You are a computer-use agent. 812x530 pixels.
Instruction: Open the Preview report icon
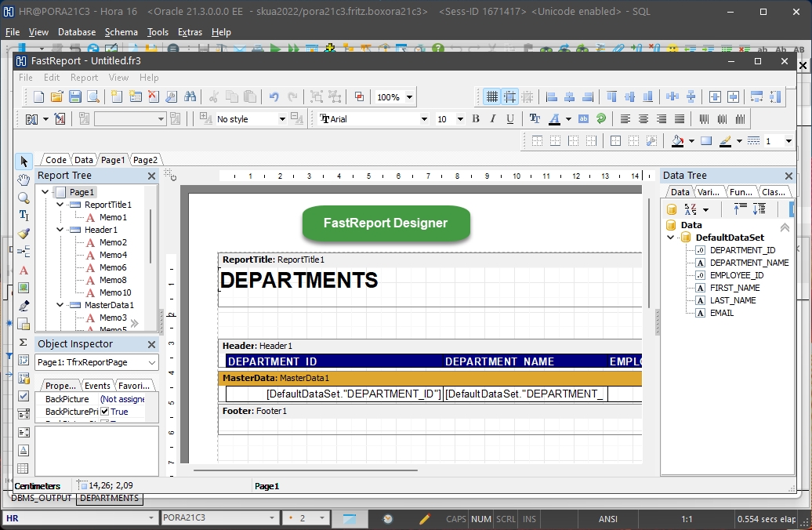tap(93, 97)
